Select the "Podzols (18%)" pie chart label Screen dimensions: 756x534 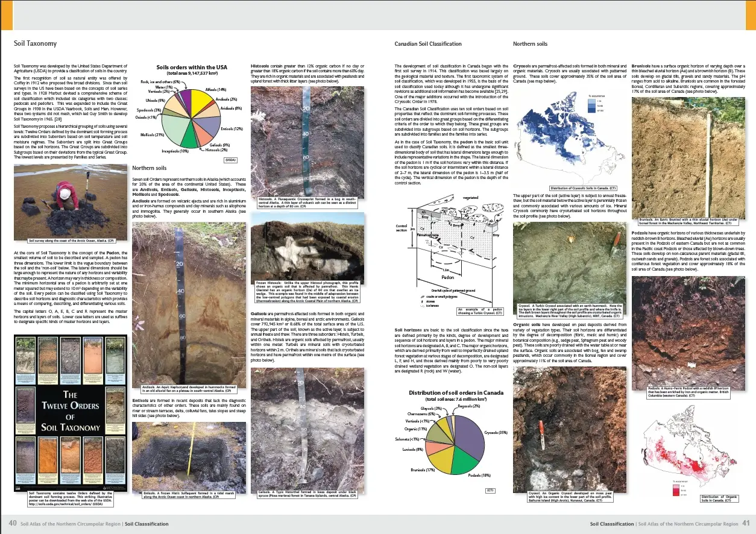[x=480, y=476]
